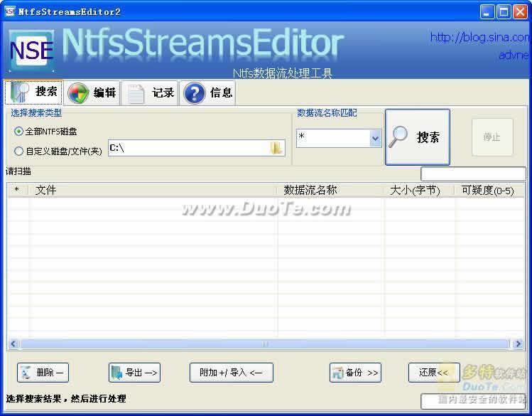Click 附加 +/ 导入 <-- button
The height and width of the screenshot is (416, 532).
click(232, 373)
